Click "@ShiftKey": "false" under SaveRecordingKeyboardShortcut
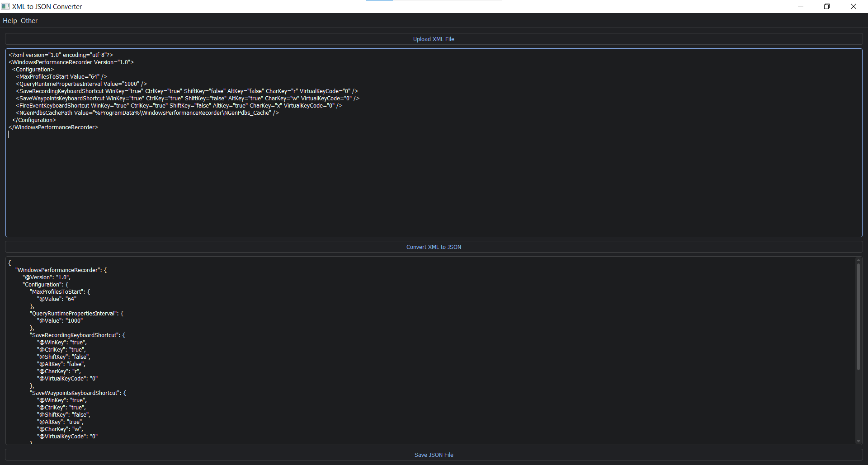 (x=64, y=357)
